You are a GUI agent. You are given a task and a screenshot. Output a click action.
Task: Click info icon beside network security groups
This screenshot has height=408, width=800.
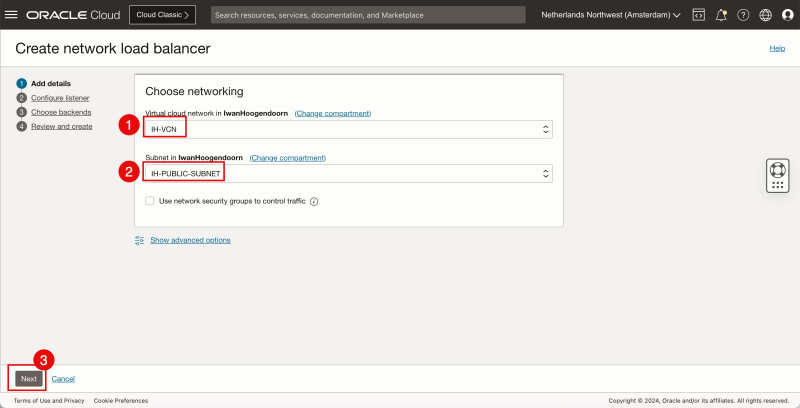coord(314,201)
